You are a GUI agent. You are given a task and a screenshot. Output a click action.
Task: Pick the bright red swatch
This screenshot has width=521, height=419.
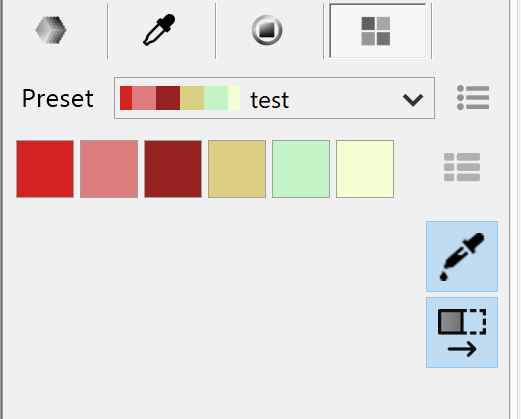tap(45, 169)
